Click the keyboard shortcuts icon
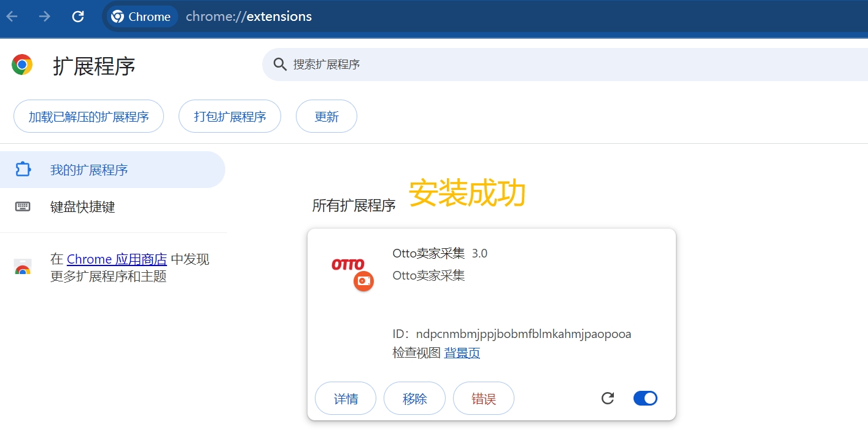 (x=23, y=206)
